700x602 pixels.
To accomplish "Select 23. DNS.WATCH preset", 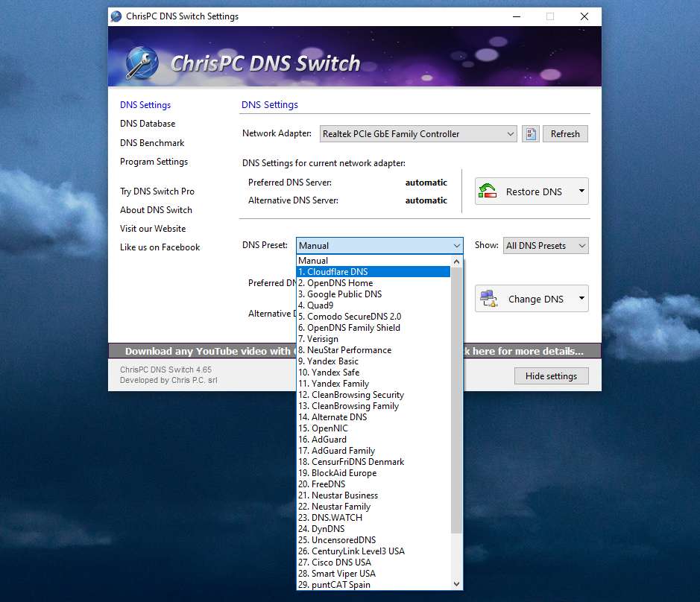I will pyautogui.click(x=373, y=518).
